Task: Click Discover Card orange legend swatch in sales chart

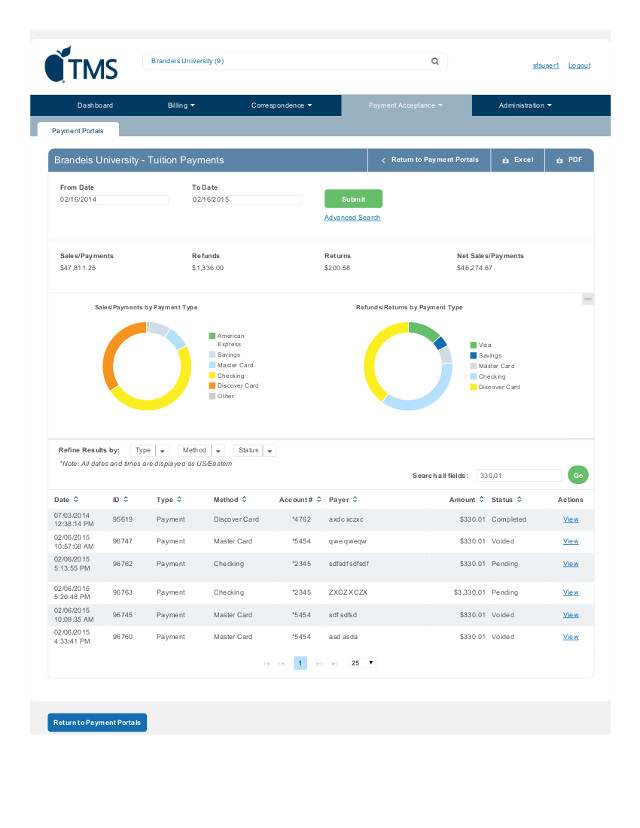Action: click(212, 385)
